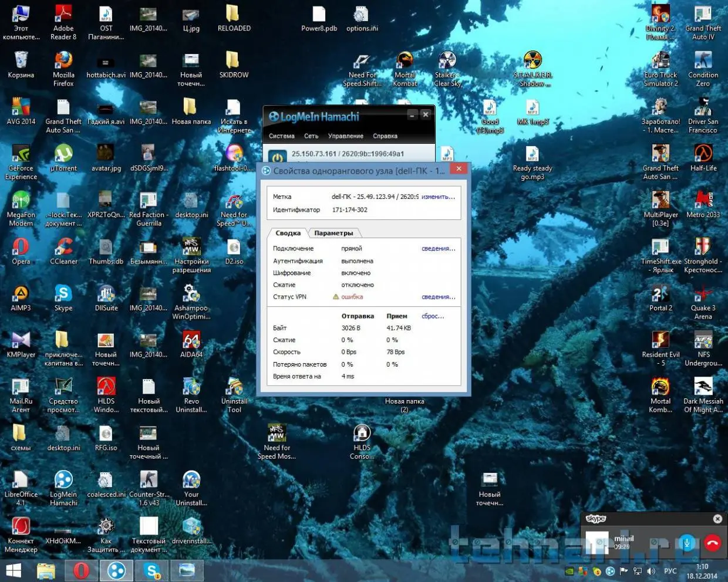Viewport: 728px width, 582px height.
Task: Open the Сеть menu in Hamachi
Action: click(311, 136)
